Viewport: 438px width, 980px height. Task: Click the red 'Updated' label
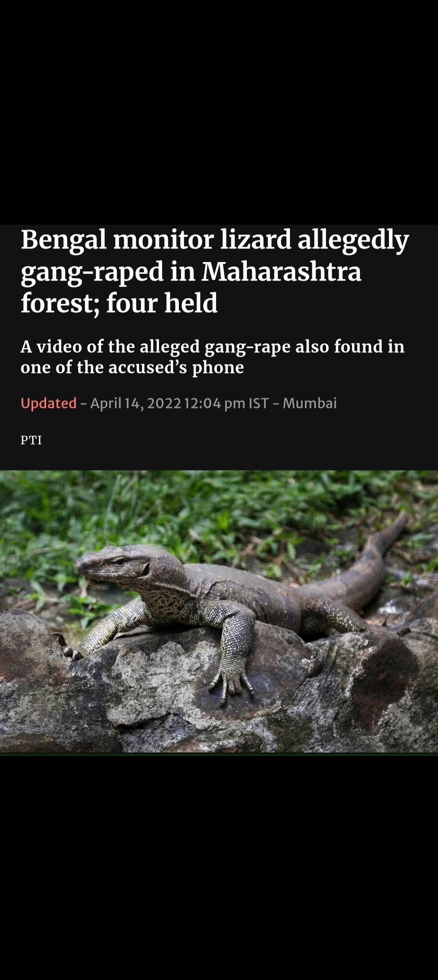click(49, 403)
